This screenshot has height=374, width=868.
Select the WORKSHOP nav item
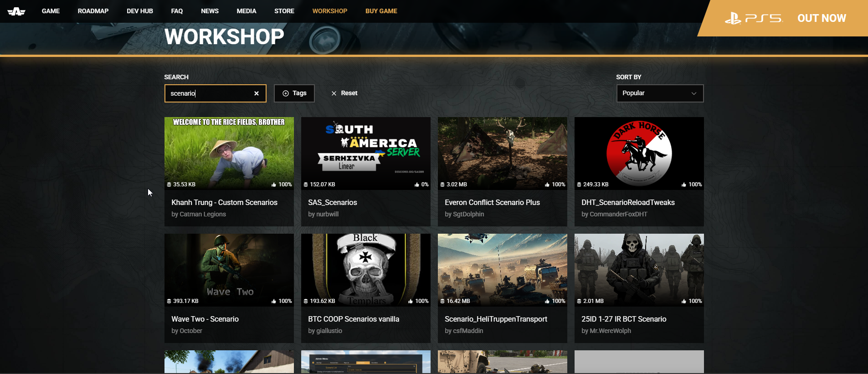(330, 11)
